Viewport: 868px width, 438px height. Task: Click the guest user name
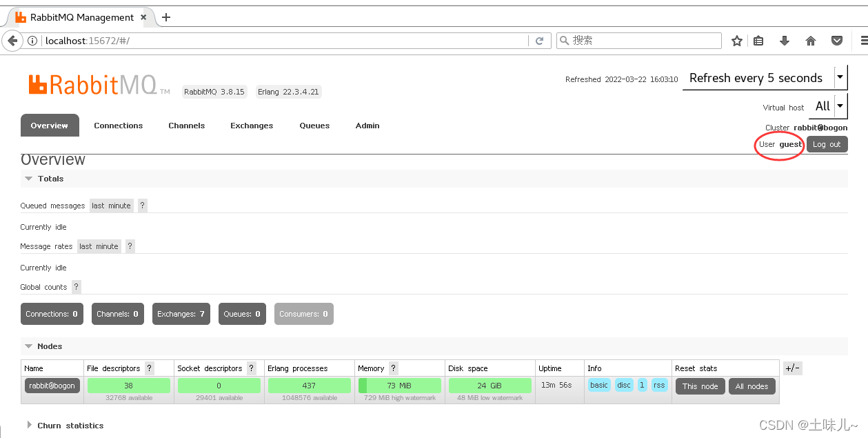[791, 144]
